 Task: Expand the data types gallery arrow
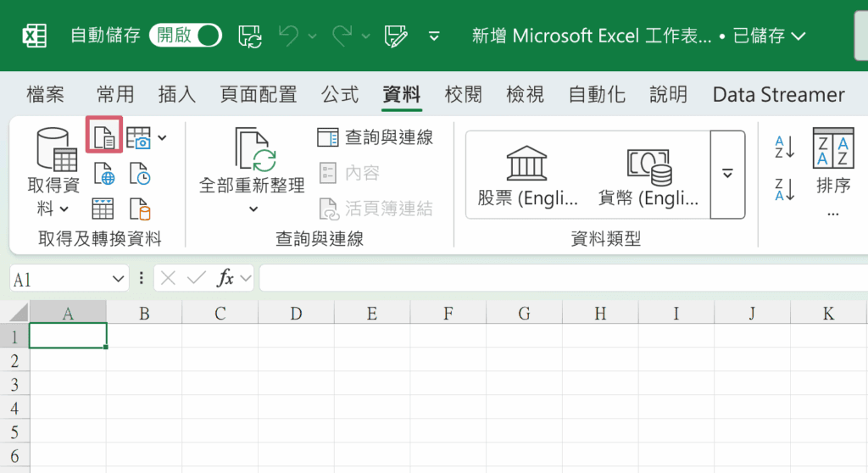coord(727,174)
